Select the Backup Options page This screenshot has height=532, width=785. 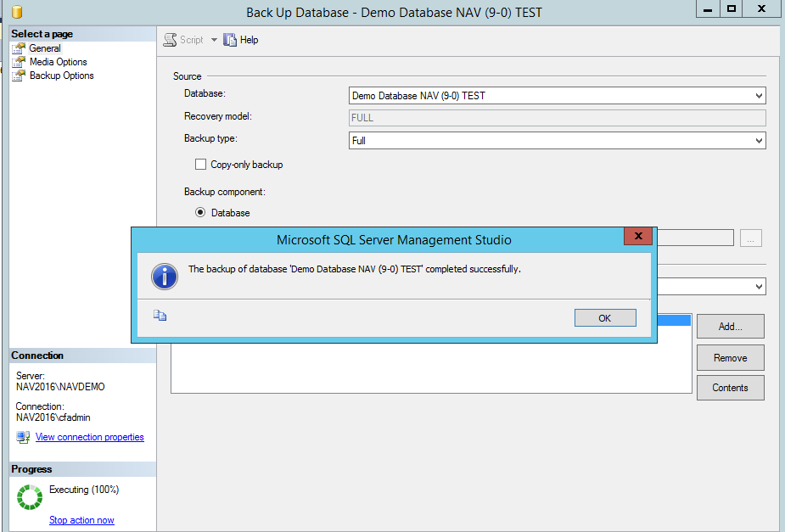[x=62, y=75]
